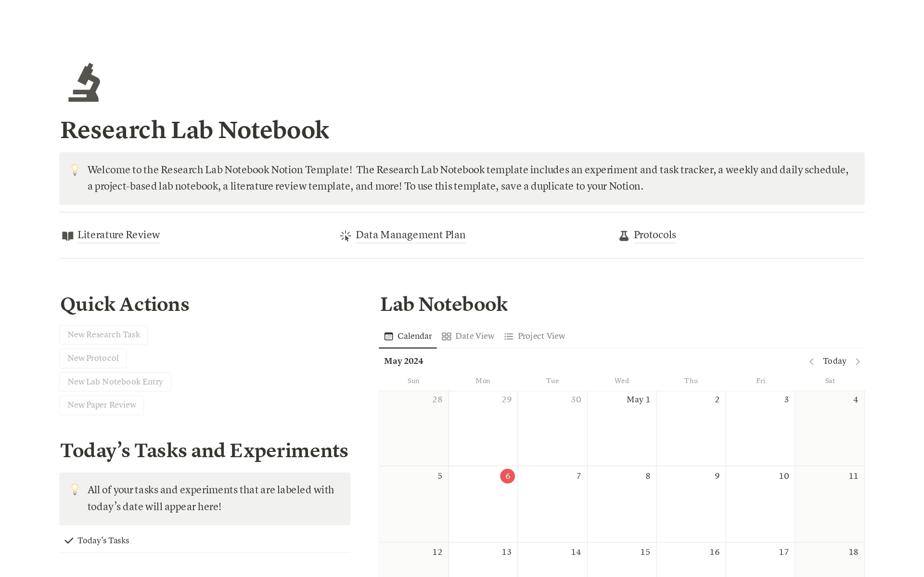Viewport: 924px width, 577px height.
Task: Click the Project View icon
Action: click(x=509, y=336)
